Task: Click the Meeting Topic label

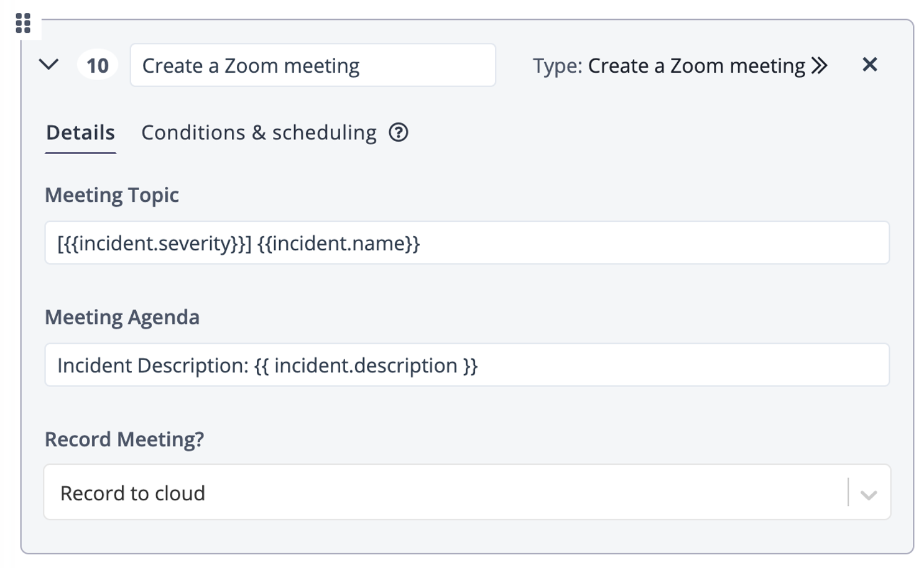Action: tap(112, 195)
